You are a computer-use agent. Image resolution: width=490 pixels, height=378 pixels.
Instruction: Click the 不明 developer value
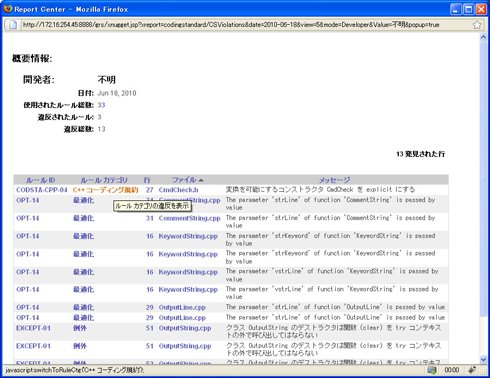pos(107,80)
